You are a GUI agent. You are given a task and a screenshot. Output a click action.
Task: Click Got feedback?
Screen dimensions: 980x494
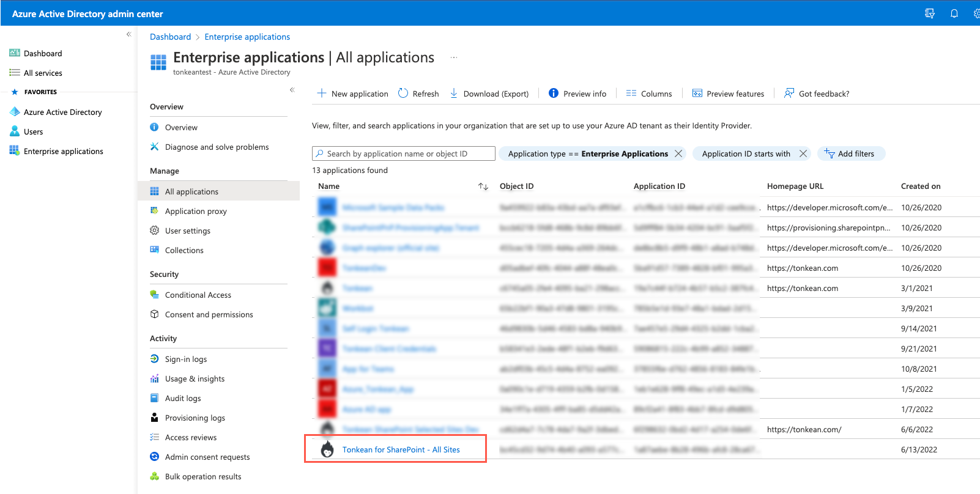(817, 94)
